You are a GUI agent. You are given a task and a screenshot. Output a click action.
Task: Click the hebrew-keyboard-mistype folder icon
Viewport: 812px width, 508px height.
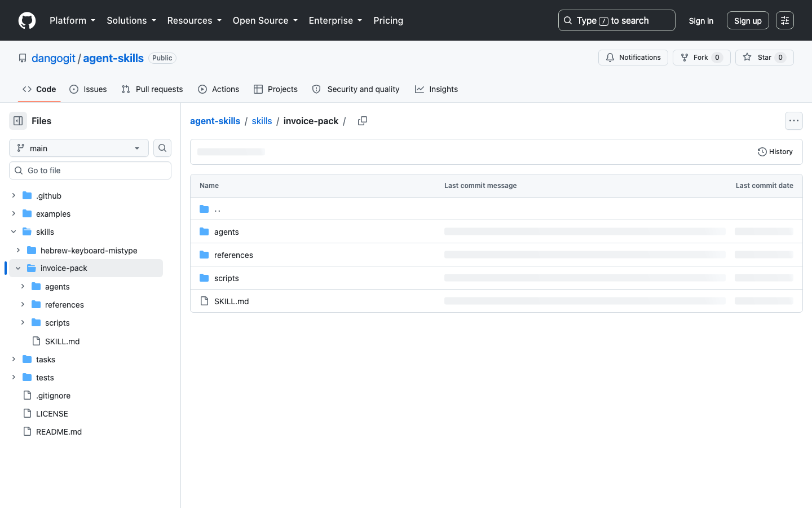pos(32,251)
